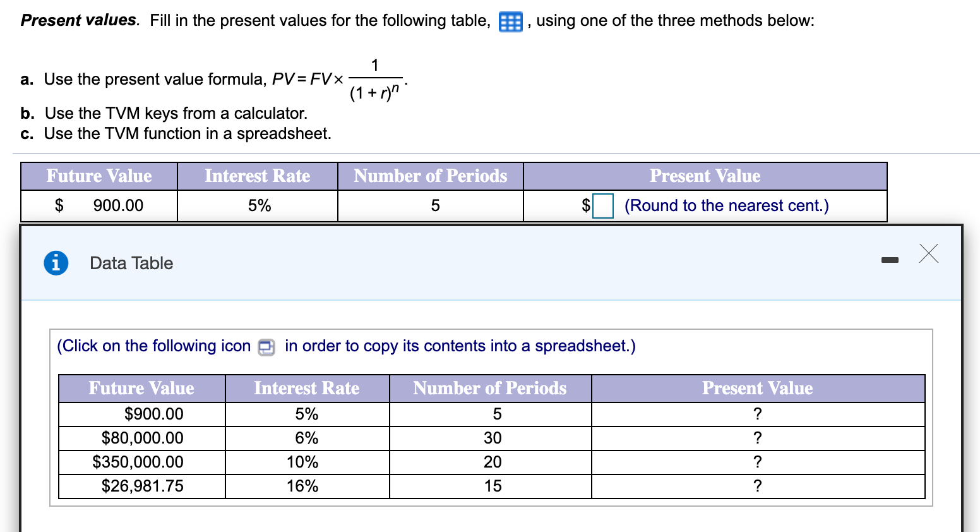
Task: Click the blue table icon after 'following table,'
Action: pos(510,21)
